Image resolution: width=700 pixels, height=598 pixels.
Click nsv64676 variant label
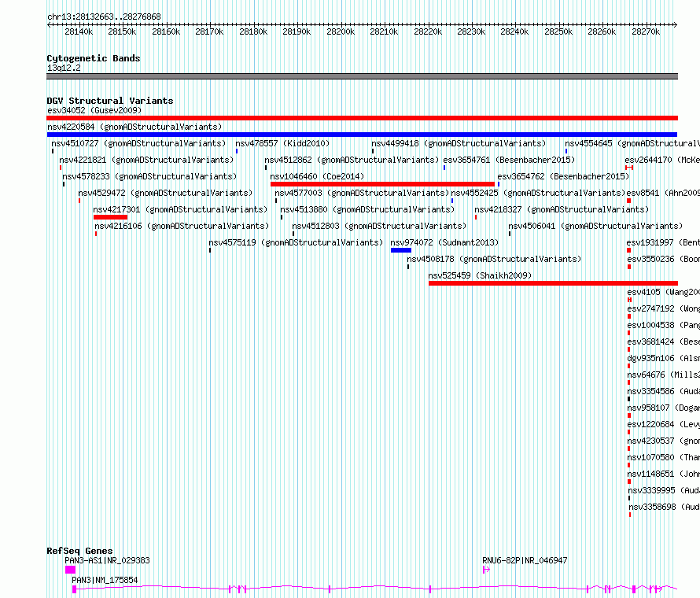tap(663, 375)
